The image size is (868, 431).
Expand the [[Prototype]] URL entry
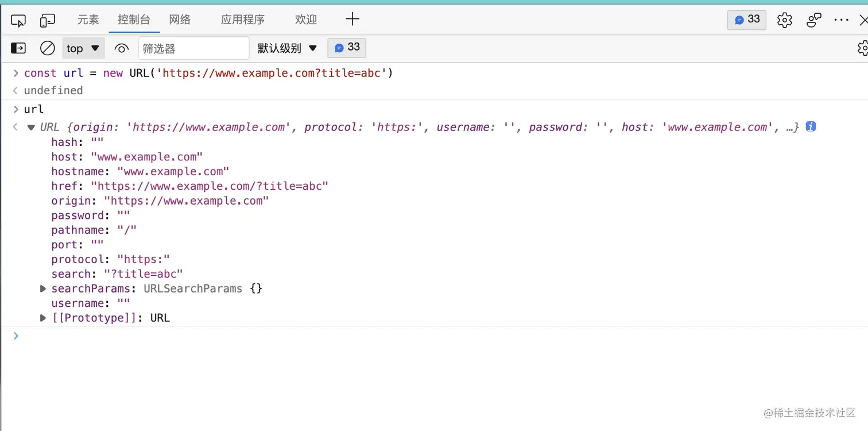[42, 318]
